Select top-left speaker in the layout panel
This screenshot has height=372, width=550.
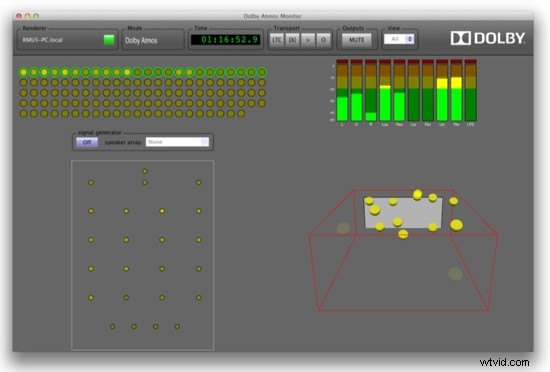tap(91, 182)
